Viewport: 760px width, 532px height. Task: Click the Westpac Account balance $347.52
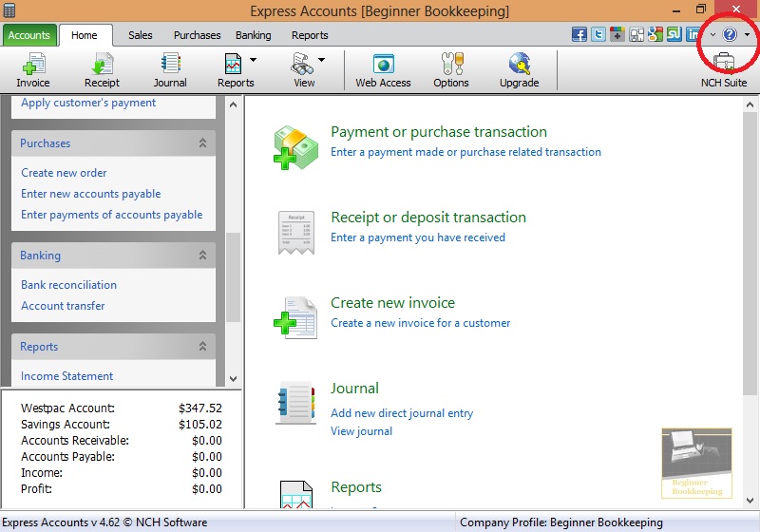(x=200, y=408)
